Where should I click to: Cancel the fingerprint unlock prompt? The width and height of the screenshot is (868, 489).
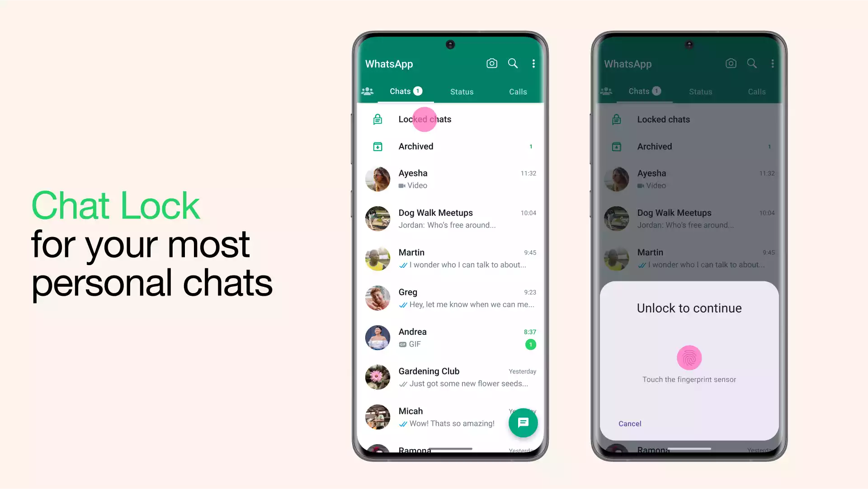pos(630,423)
